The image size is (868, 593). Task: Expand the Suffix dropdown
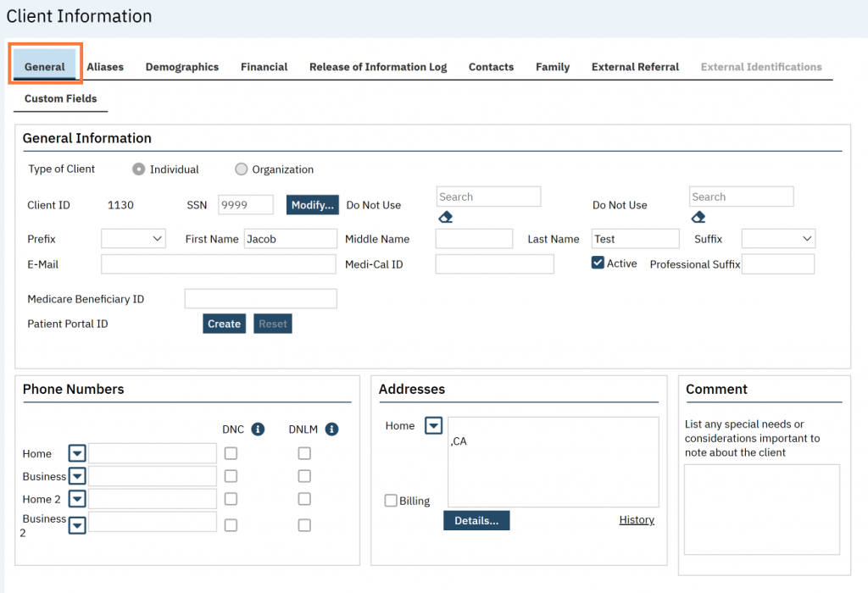[x=778, y=239]
